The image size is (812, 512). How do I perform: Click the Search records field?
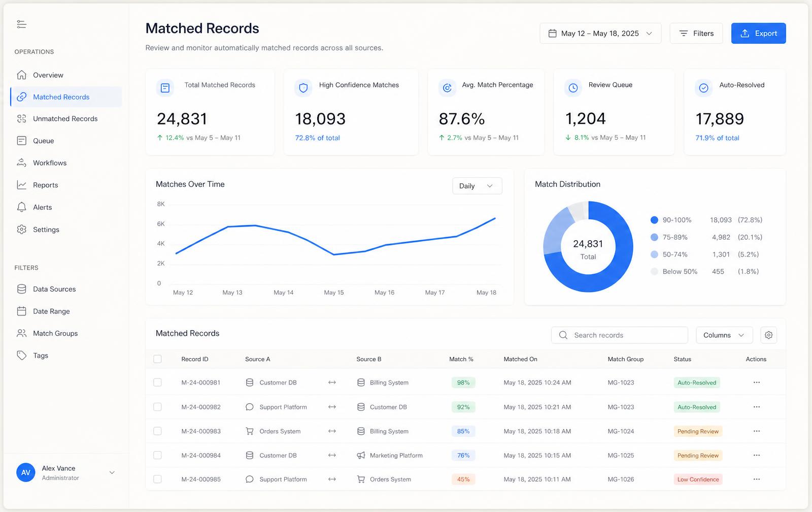[x=619, y=335]
